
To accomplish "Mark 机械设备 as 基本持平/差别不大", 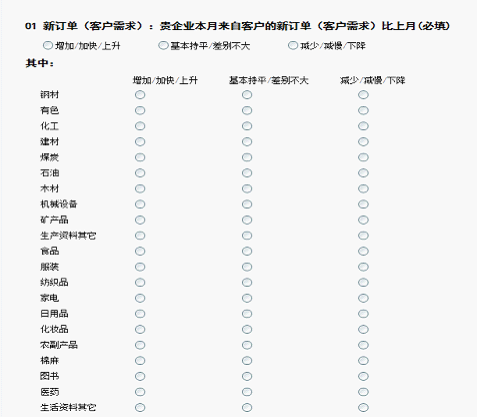I will click(247, 204).
